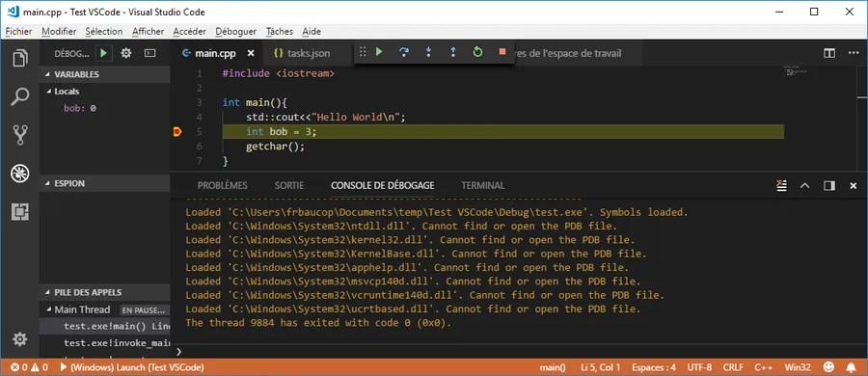Select Win32 configuration in status bar
868x376 pixels.
(798, 367)
